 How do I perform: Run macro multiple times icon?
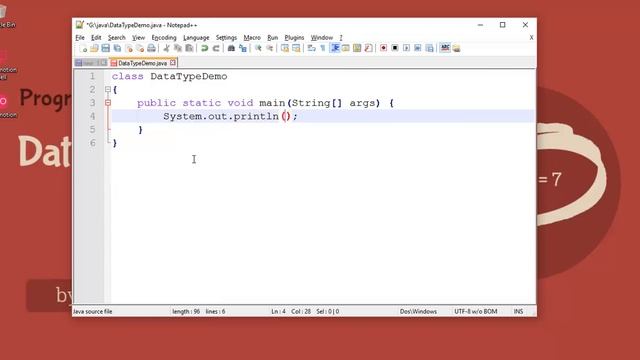418,48
